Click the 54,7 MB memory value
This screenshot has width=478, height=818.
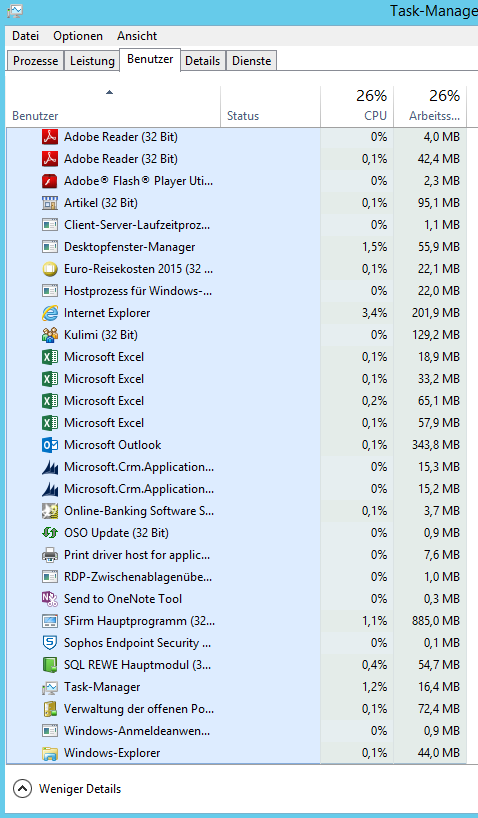click(x=439, y=665)
